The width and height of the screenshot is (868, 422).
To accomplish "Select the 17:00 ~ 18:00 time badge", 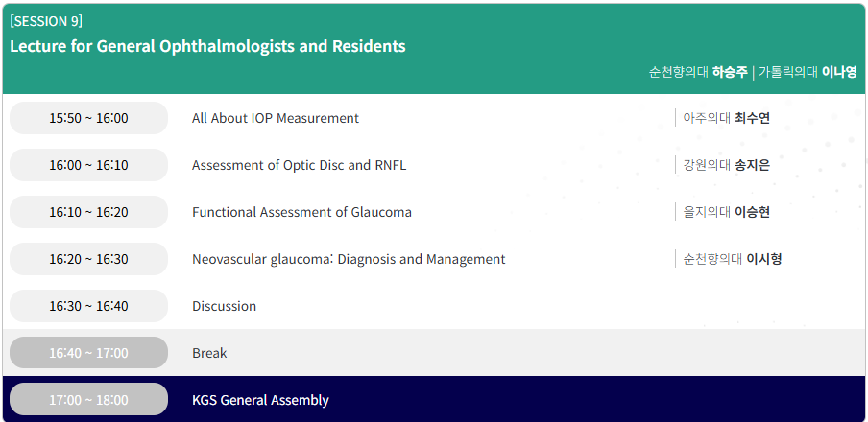I will [x=88, y=400].
